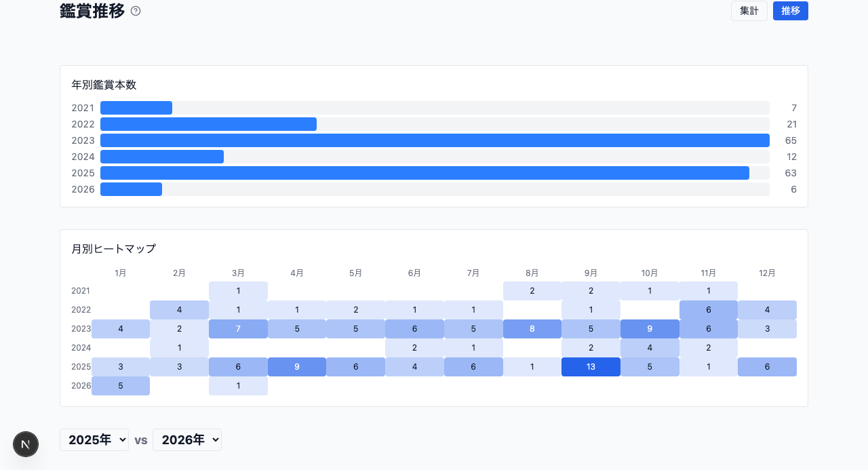Image resolution: width=868 pixels, height=470 pixels.
Task: Select heatmap cell showing 13 in September 2025
Action: pos(591,367)
